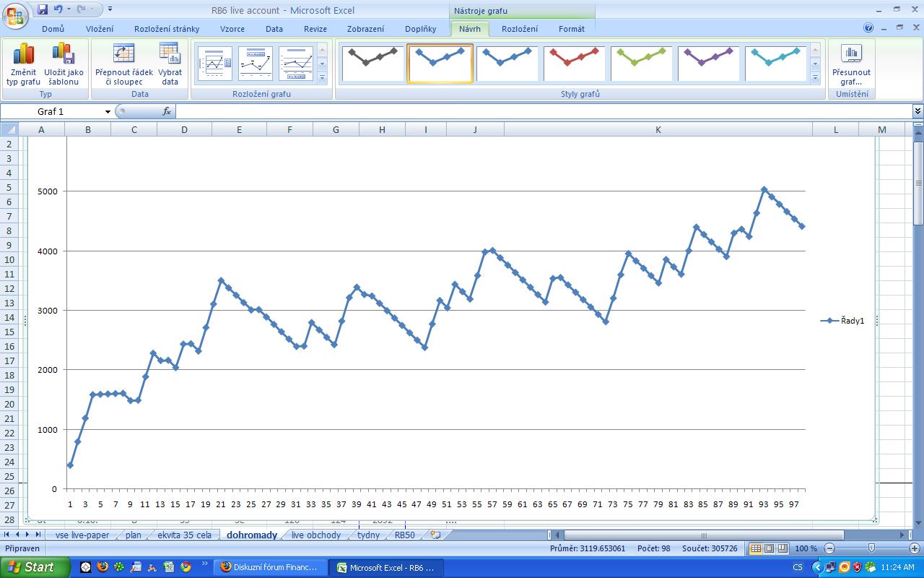Open the Domů ribbon tab
The width and height of the screenshot is (924, 578).
click(x=53, y=29)
